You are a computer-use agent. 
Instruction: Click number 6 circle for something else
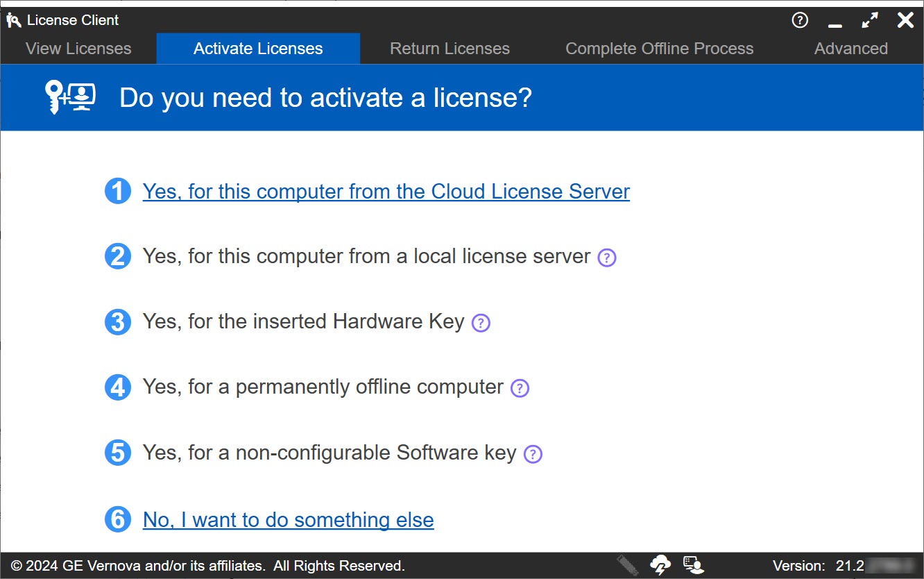tap(118, 519)
